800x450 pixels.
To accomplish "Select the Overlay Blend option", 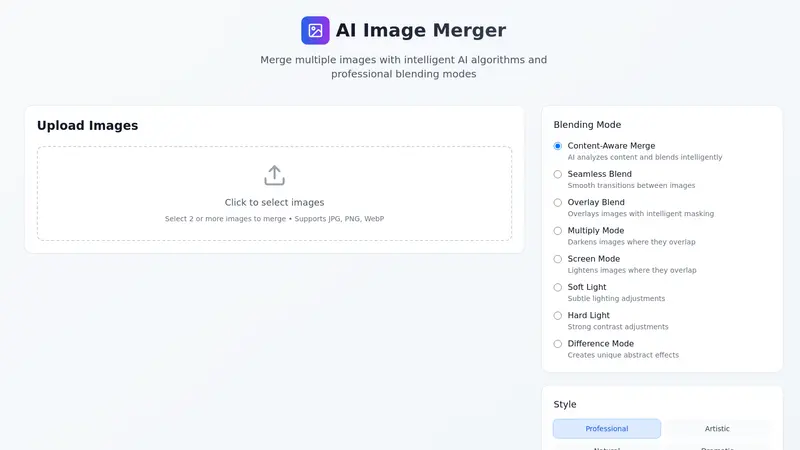I will 558,202.
